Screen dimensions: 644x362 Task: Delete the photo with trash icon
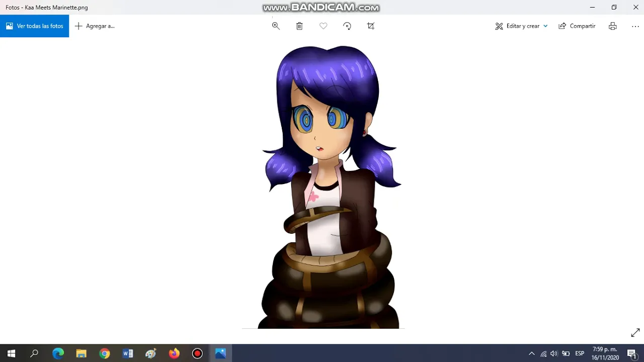pos(299,26)
